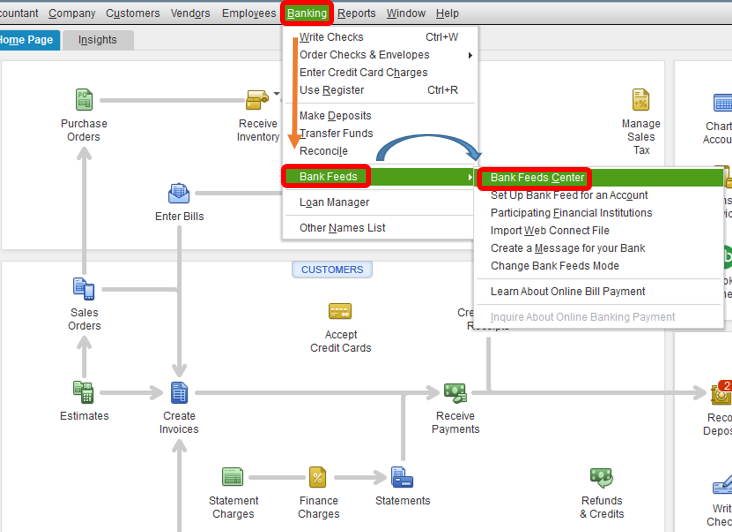732x532 pixels.
Task: Switch to the Insights tab
Action: pyautogui.click(x=98, y=40)
